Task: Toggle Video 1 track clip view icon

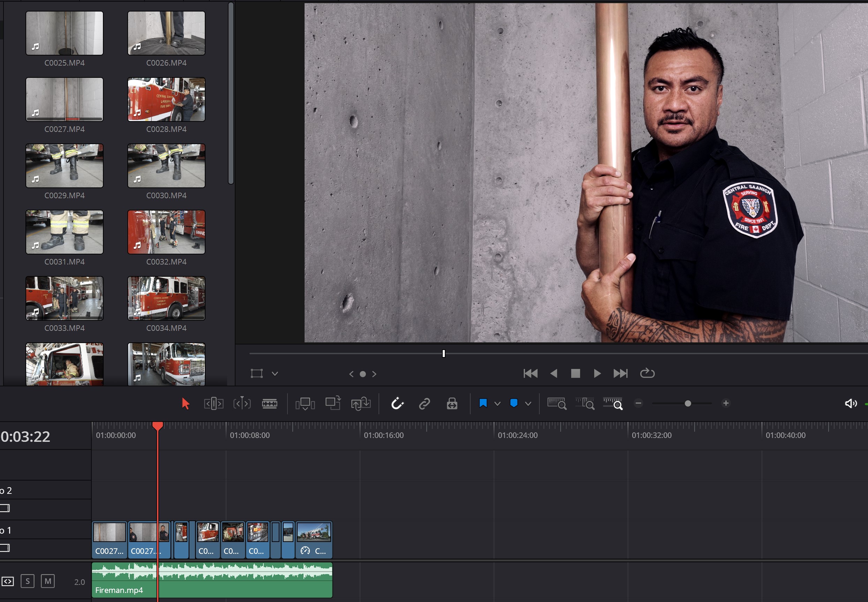Action: [5, 548]
